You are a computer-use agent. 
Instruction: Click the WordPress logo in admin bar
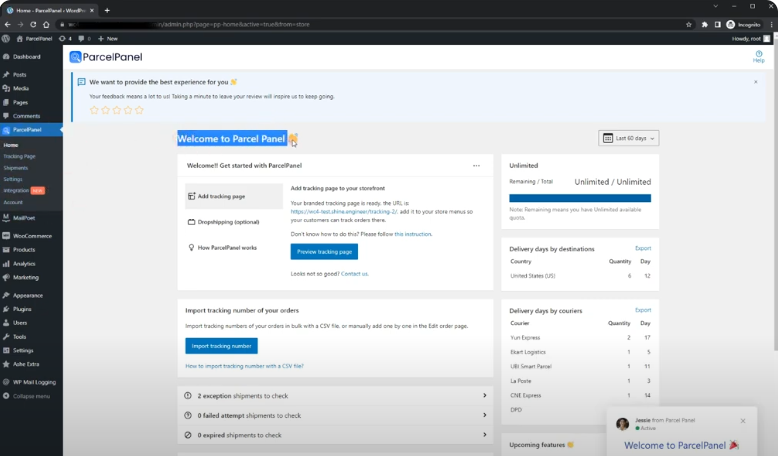6,38
